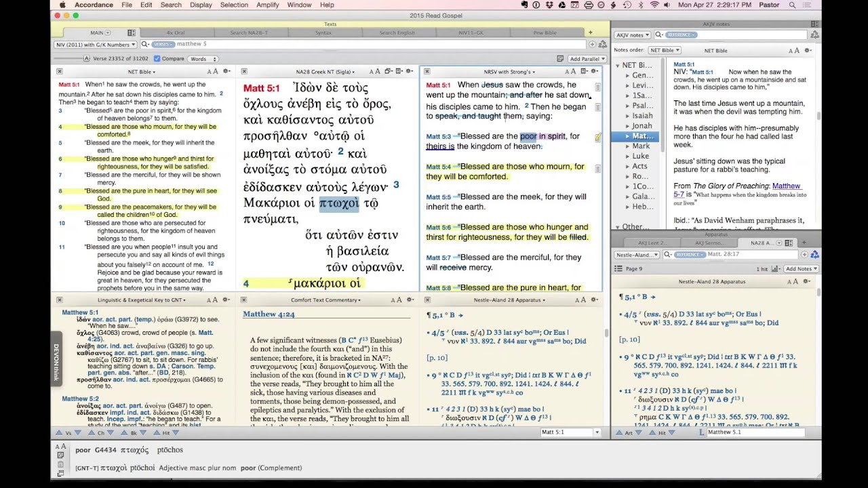Toggle the Compare checkbox
Image resolution: width=868 pixels, height=488 pixels.
tap(157, 59)
